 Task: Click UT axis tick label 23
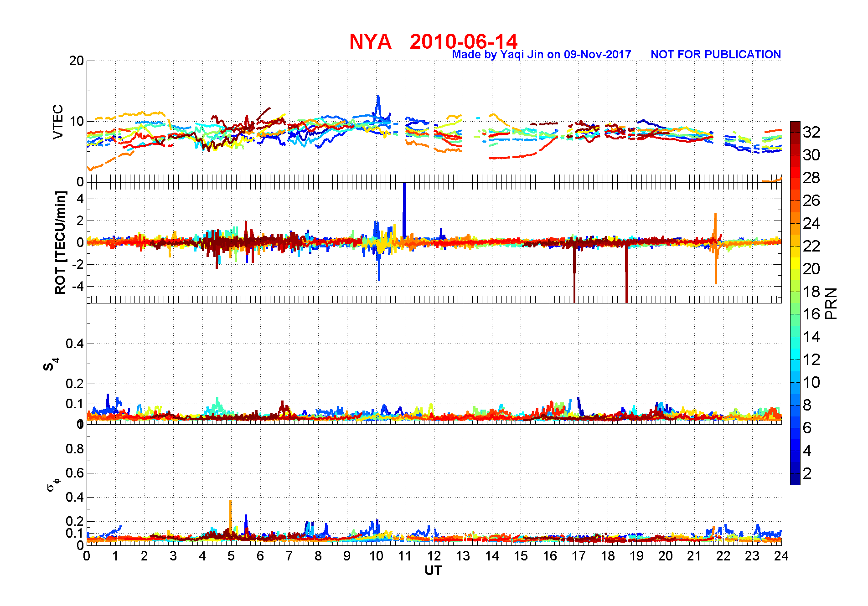coord(752,556)
